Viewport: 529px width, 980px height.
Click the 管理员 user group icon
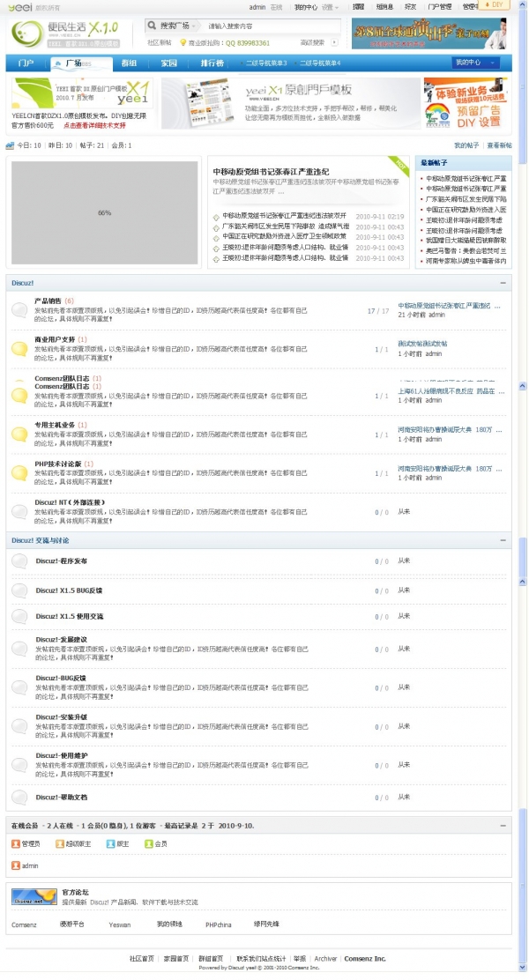click(16, 843)
